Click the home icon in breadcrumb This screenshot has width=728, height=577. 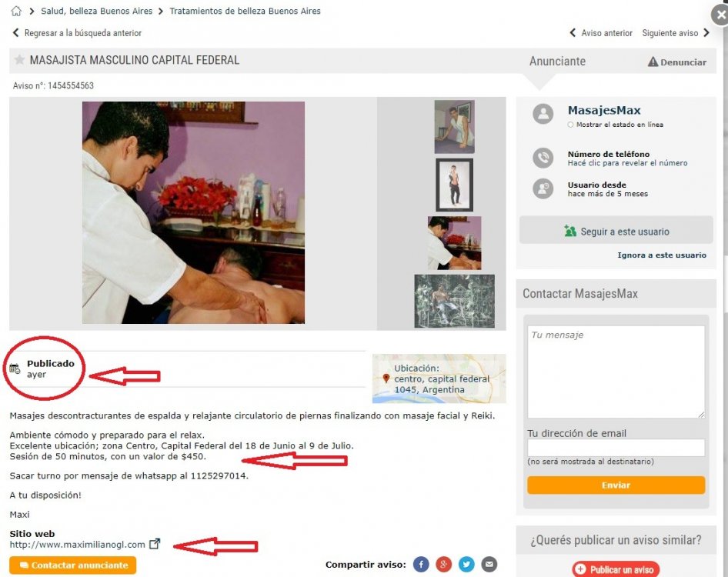coord(16,11)
